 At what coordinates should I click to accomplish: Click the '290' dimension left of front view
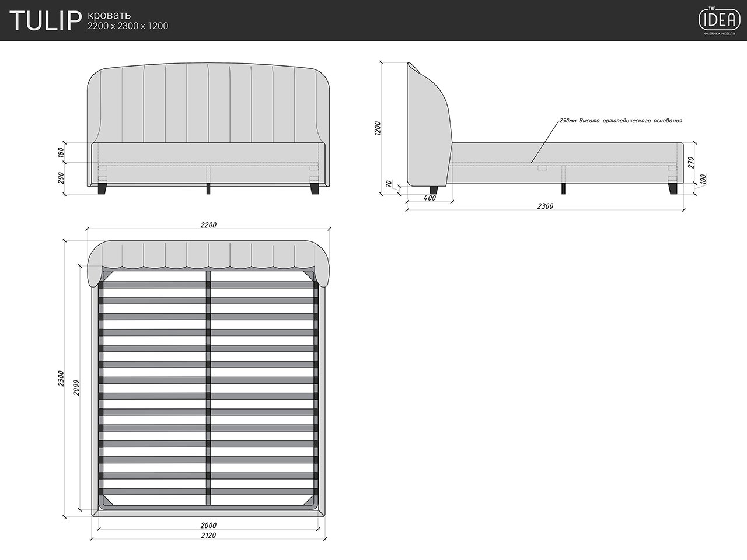click(61, 178)
